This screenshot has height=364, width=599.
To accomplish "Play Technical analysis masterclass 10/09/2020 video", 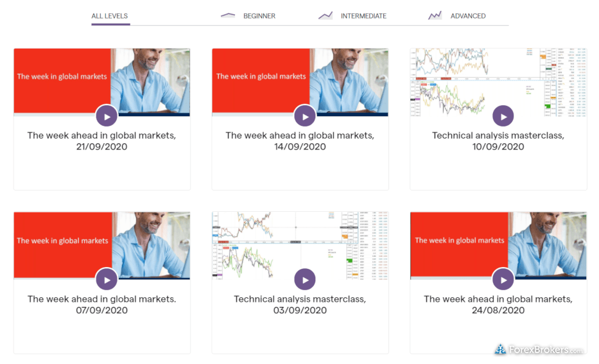I will (x=503, y=116).
